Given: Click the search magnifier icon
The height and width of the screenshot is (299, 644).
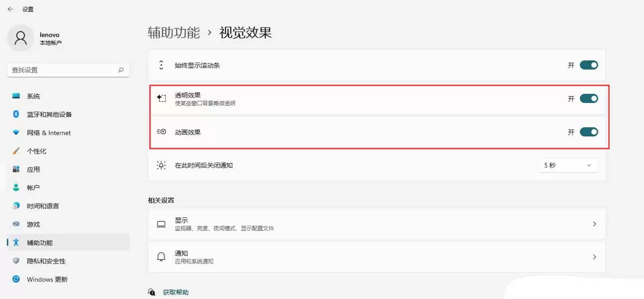Looking at the screenshot, I should click(121, 70).
